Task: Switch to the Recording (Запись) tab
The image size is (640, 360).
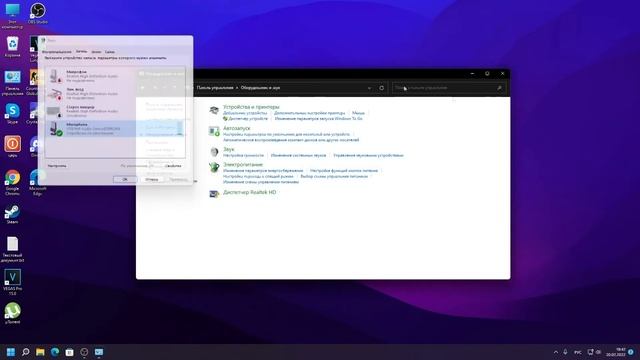Action: pos(81,51)
